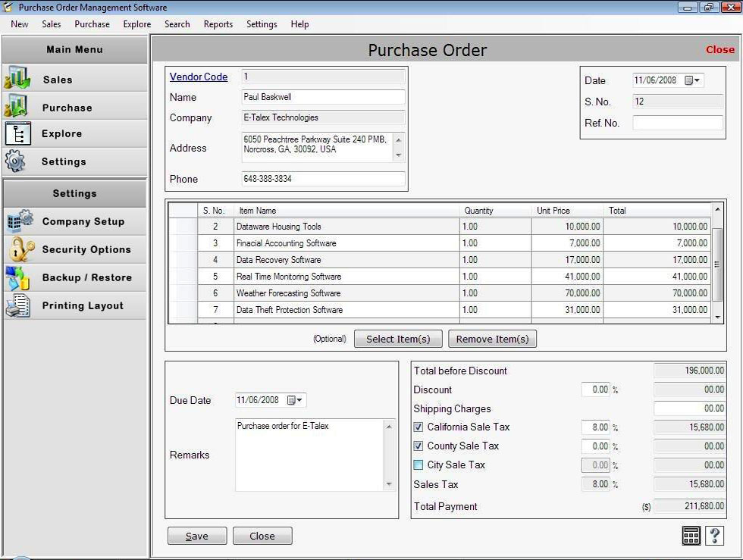Image resolution: width=743 pixels, height=560 pixels.
Task: Click the Address field scroll down arrow
Action: click(399, 155)
